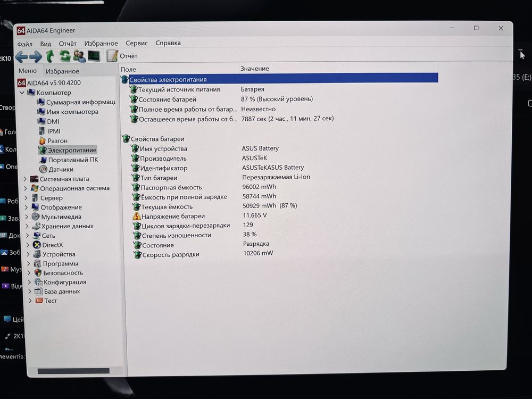532x399 pixels.
Task: Click the Программы icon in tree
Action: pyautogui.click(x=37, y=263)
